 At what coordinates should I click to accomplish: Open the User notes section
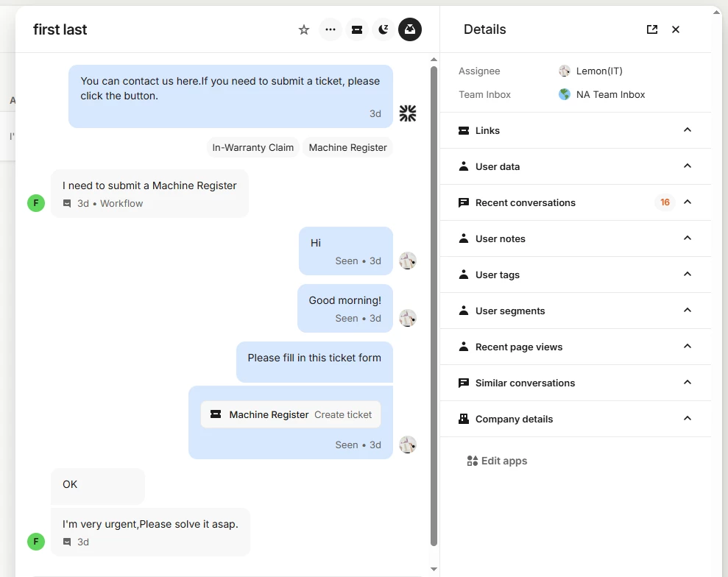coord(688,238)
